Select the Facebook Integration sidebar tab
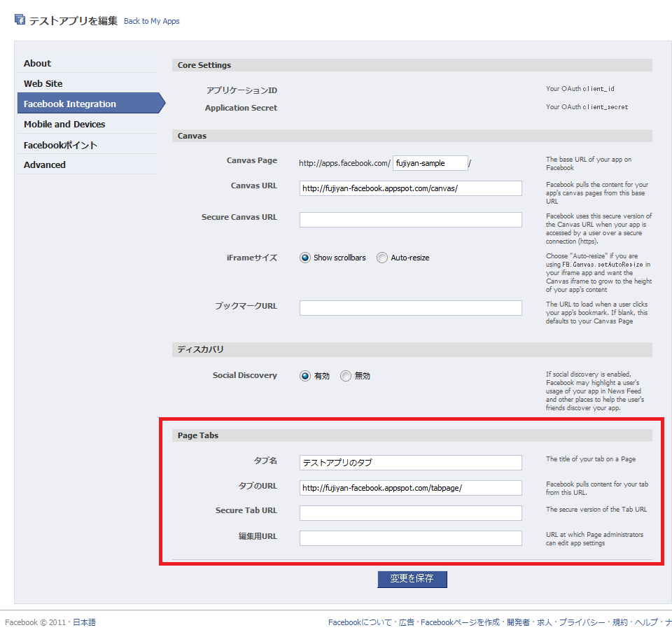This screenshot has width=672, height=630. [x=91, y=104]
